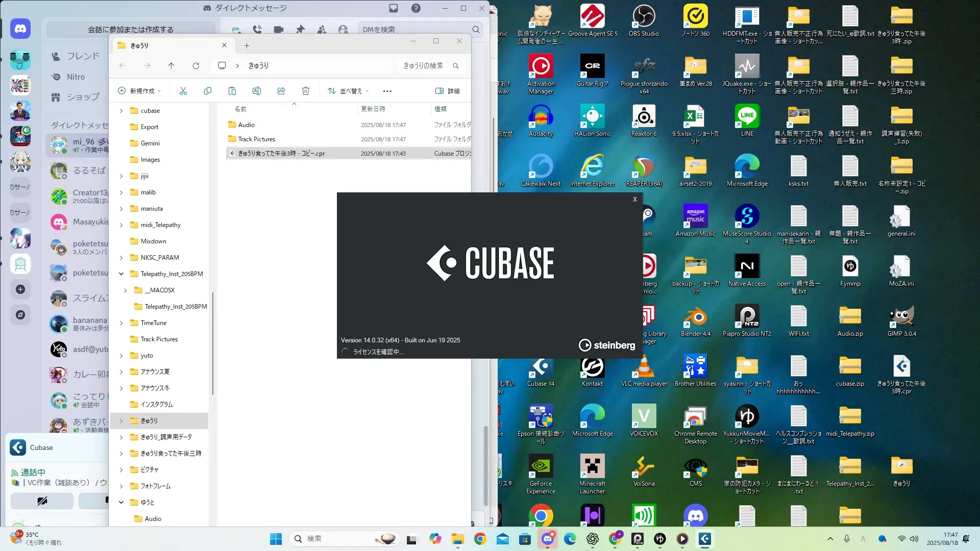Click the taskbar microphone tray icon
Image resolution: width=980 pixels, height=551 pixels.
[x=847, y=539]
